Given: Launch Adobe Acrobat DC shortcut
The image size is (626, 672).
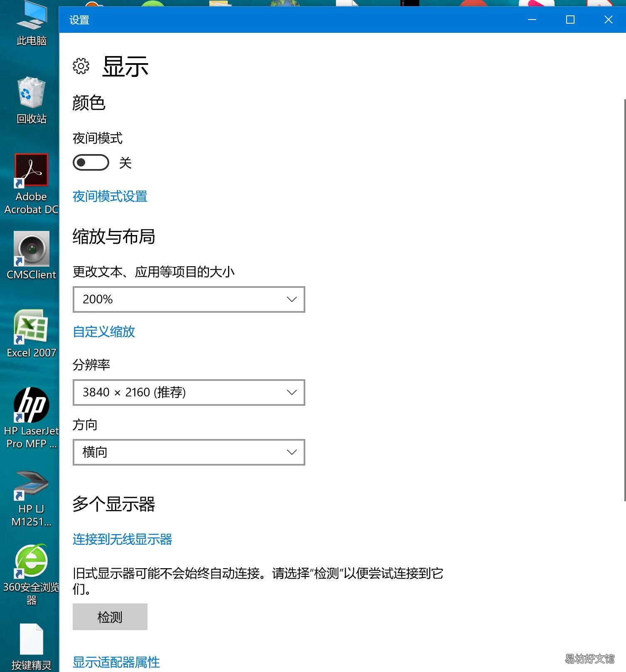Looking at the screenshot, I should click(x=31, y=184).
